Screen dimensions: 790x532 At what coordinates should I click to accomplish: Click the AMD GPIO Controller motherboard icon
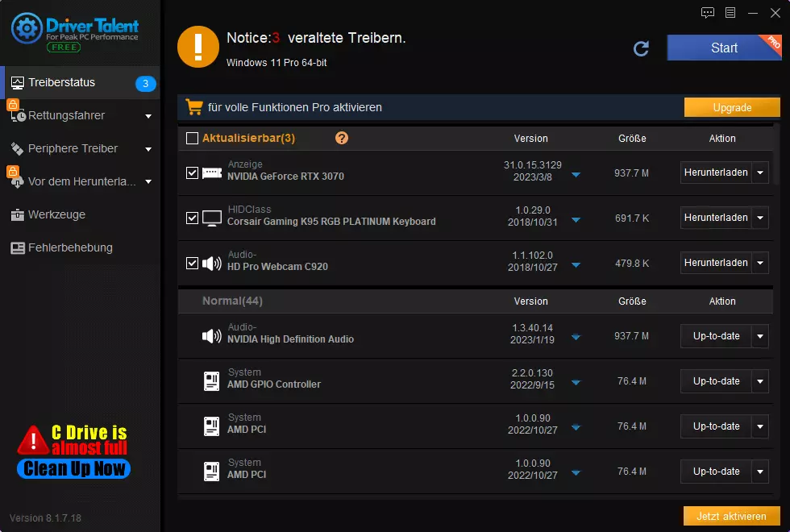click(211, 380)
